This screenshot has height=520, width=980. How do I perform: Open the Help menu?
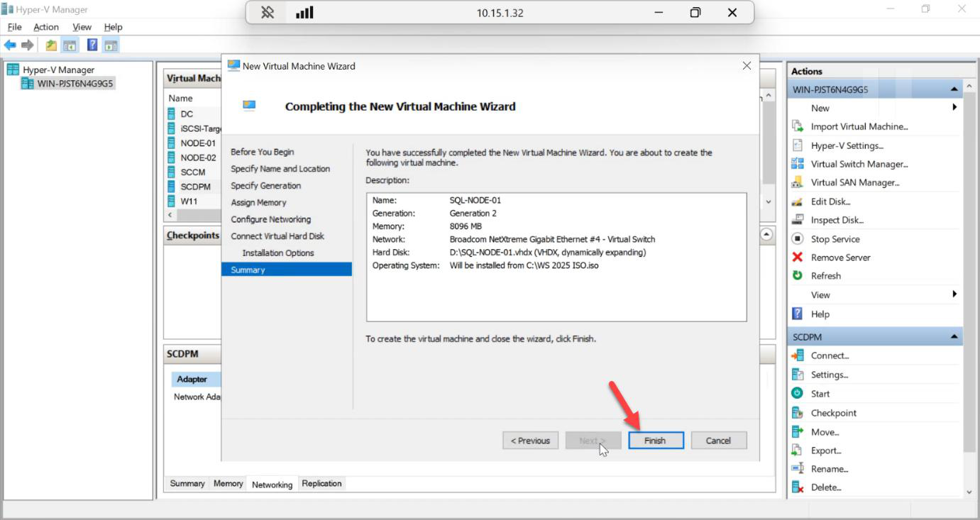pyautogui.click(x=113, y=27)
